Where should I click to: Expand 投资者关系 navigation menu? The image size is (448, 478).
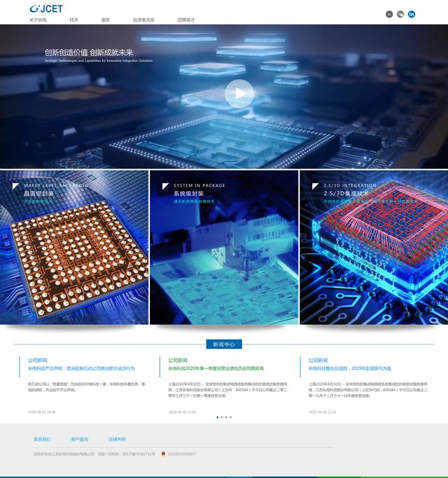coord(143,20)
